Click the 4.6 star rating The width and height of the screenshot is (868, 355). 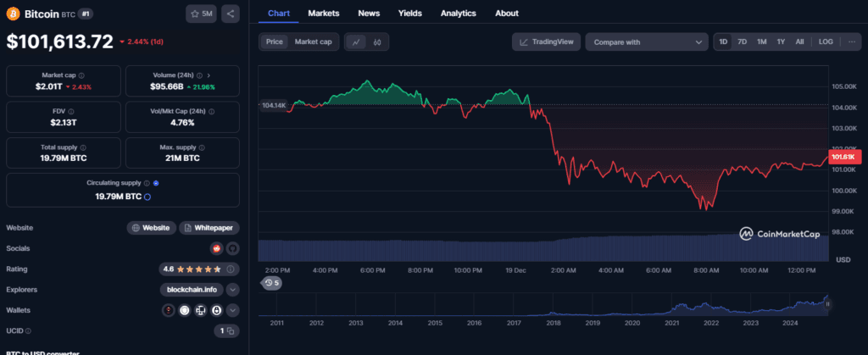pos(192,269)
